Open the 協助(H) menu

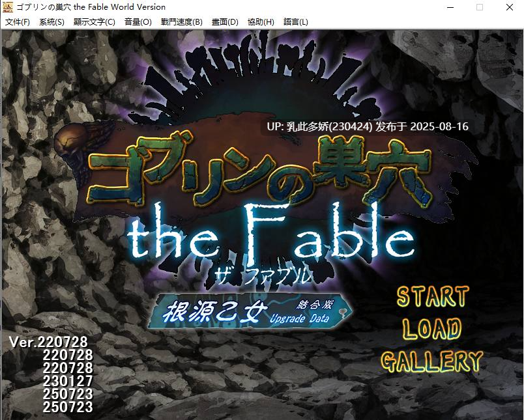pyautogui.click(x=261, y=22)
